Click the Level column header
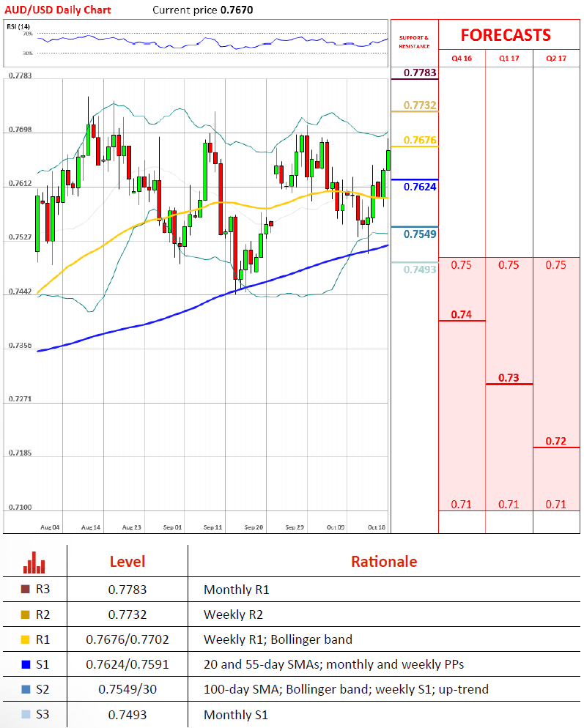This screenshot has height=728, width=584. (x=127, y=562)
